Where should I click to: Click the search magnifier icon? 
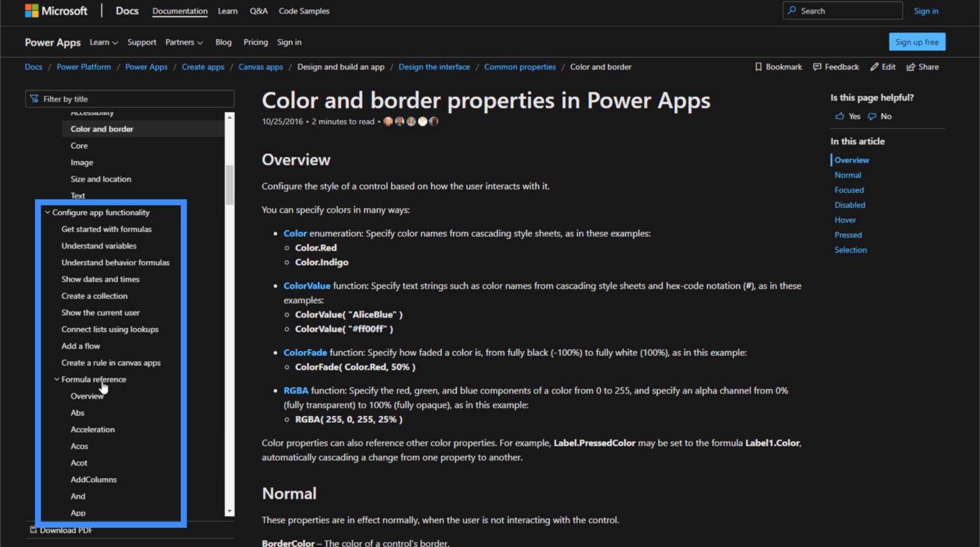pyautogui.click(x=792, y=10)
